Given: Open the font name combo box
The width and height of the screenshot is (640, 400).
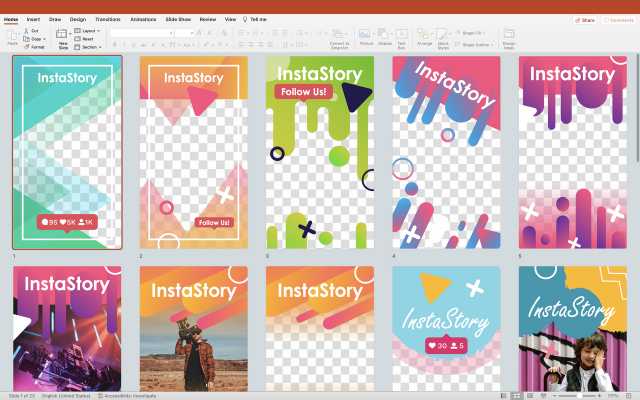Looking at the screenshot, I should click(x=140, y=33).
